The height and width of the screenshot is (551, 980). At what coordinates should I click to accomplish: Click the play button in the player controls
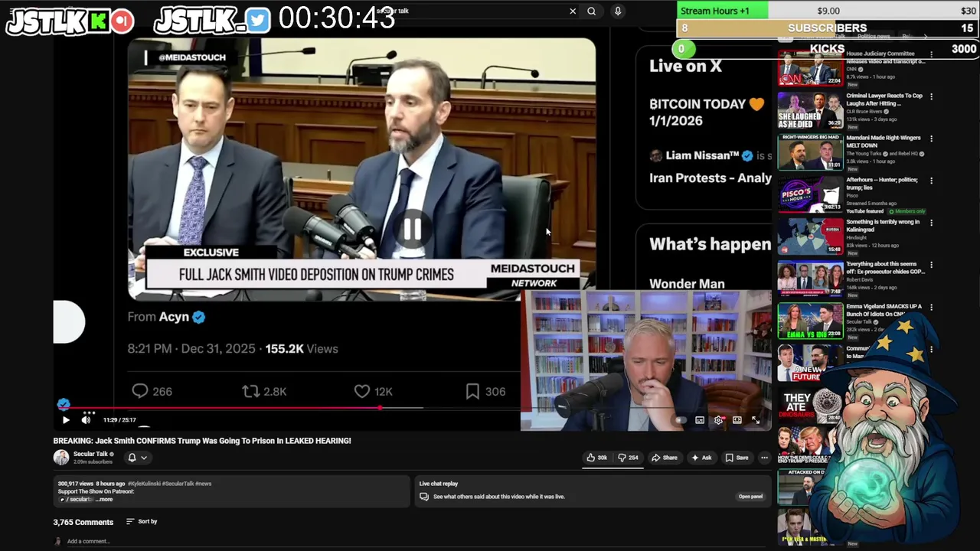66,420
